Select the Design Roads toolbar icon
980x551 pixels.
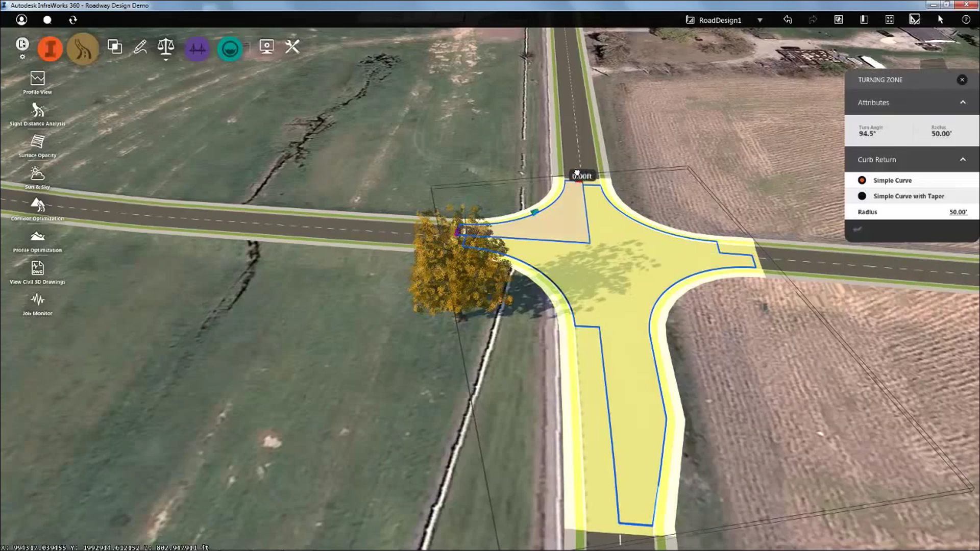(x=83, y=49)
